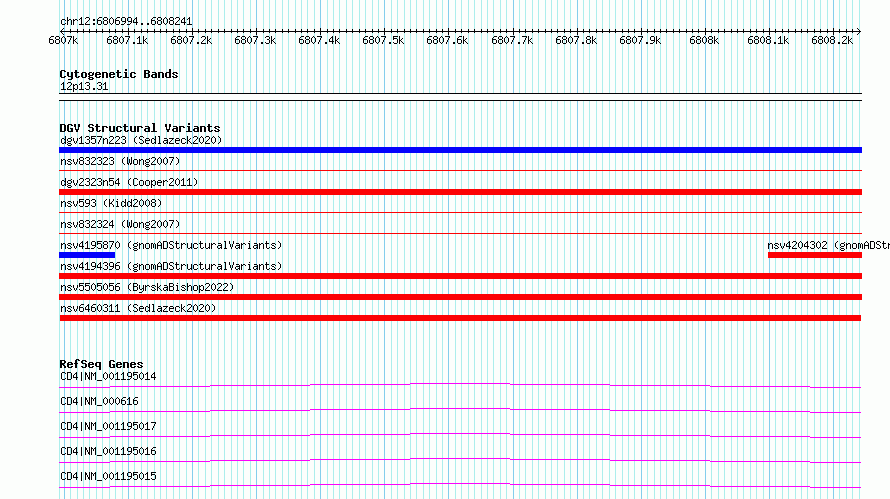This screenshot has height=499, width=890.
Task: Select transcript CD4|NM_001195014
Action: (x=108, y=376)
